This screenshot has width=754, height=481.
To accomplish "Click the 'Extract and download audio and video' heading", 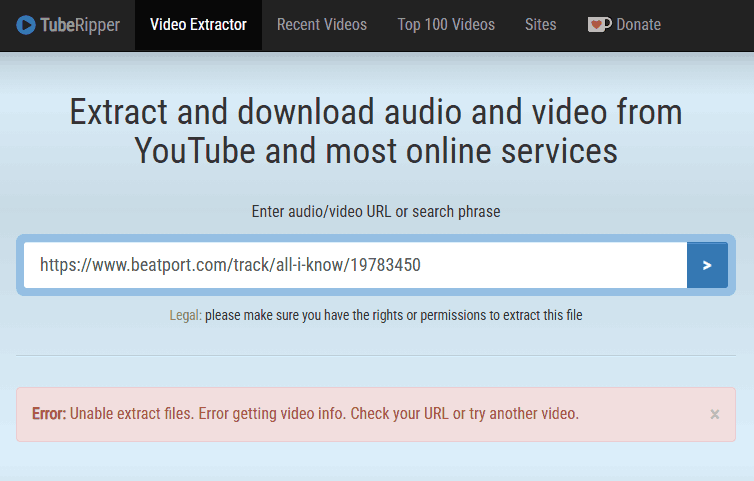I will [x=376, y=131].
